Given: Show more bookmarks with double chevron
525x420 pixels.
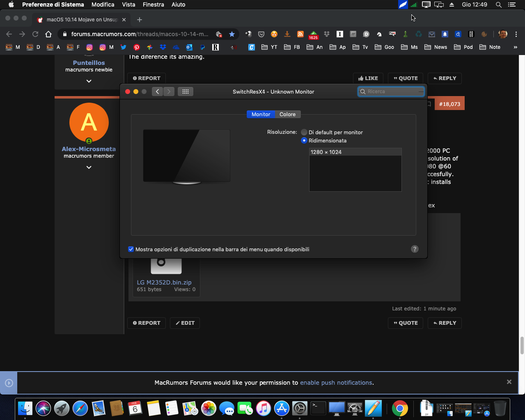Looking at the screenshot, I should 515,47.
